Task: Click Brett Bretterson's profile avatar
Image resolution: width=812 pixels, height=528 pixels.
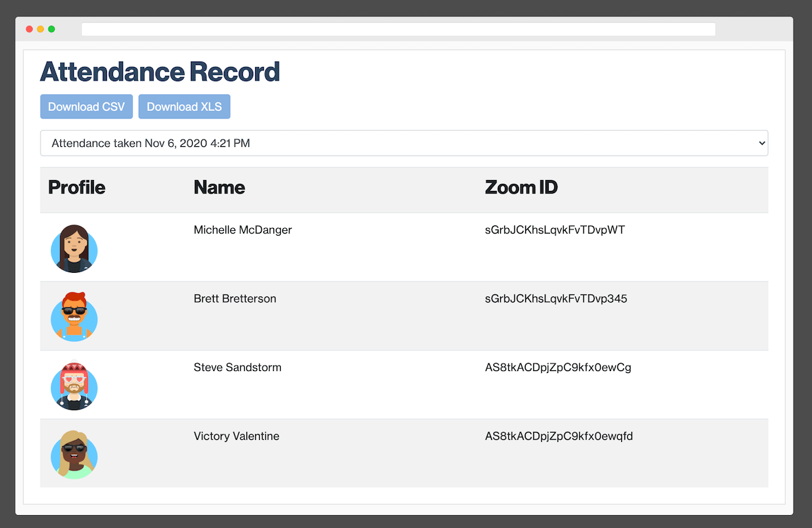Action: coord(74,317)
